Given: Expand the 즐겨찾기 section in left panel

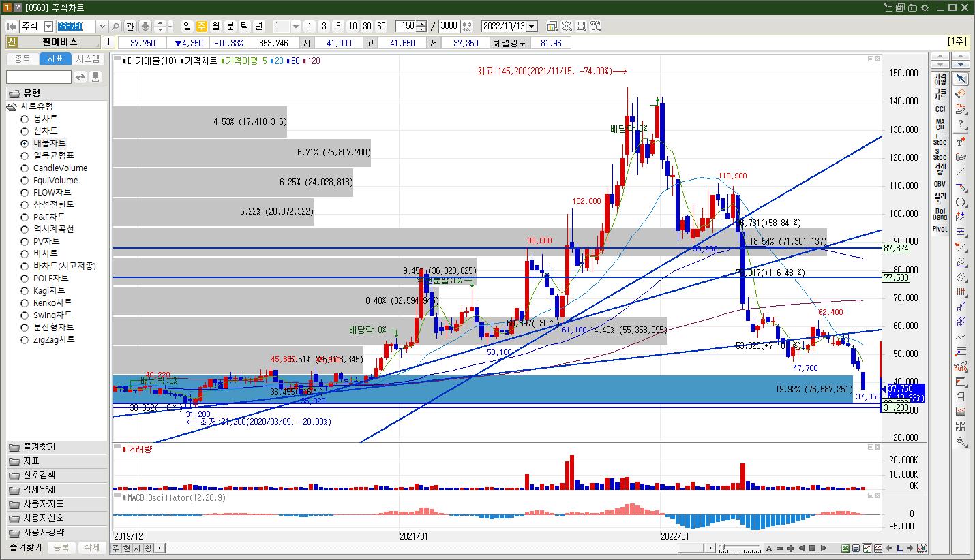Looking at the screenshot, I should tap(57, 447).
